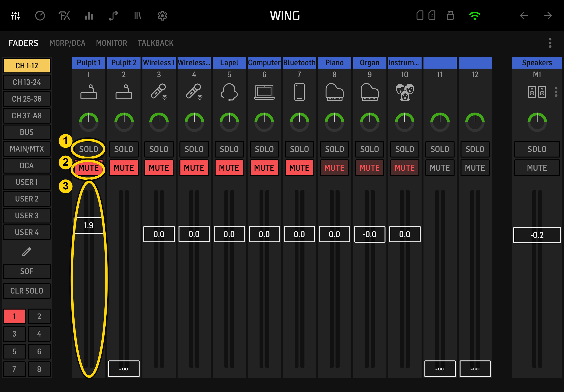Click the Pulpit 1 pan knob

tap(89, 122)
